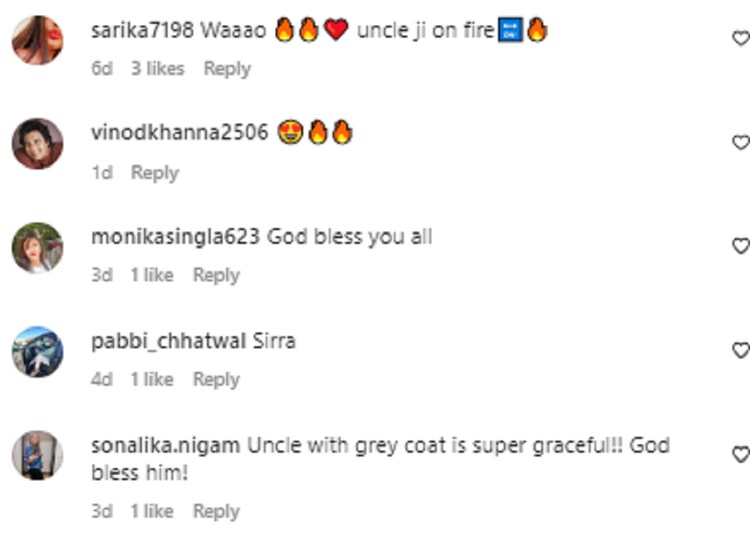This screenshot has width=750, height=547.
Task: Go to sonalika.nigam's username link
Action: coord(165,445)
